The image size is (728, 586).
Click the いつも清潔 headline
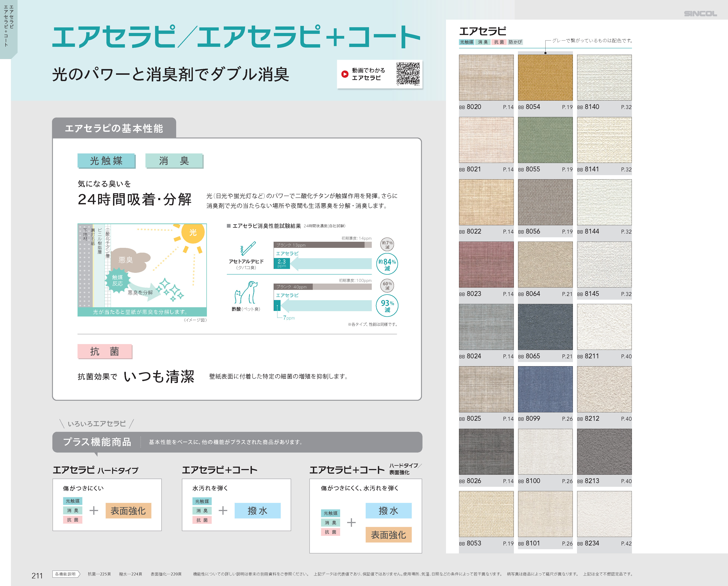[159, 376]
